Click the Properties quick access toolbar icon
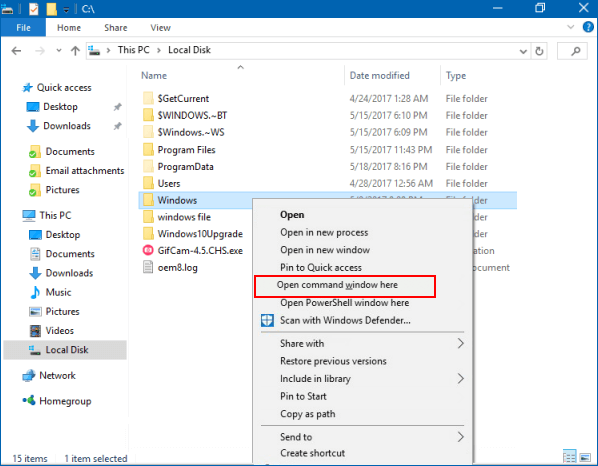598x466 pixels. [x=34, y=8]
